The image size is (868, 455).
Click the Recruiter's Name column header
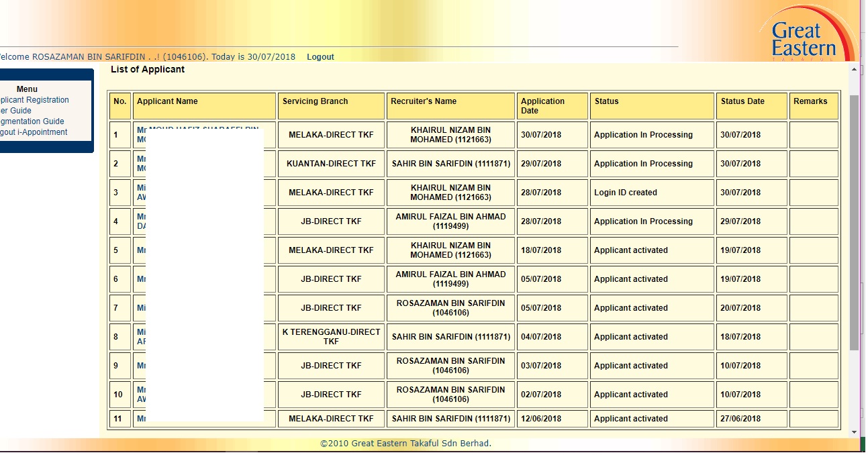[x=424, y=101]
